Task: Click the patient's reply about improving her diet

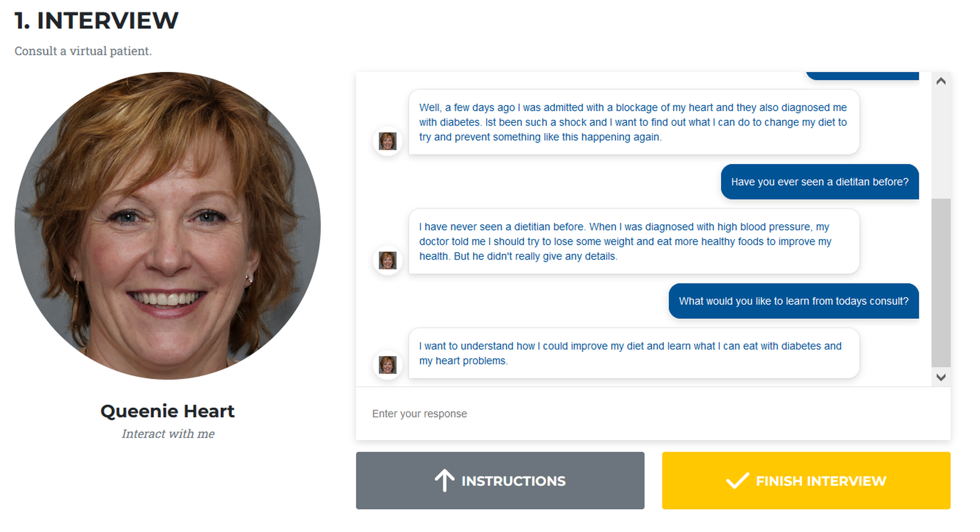Action: coord(633,353)
